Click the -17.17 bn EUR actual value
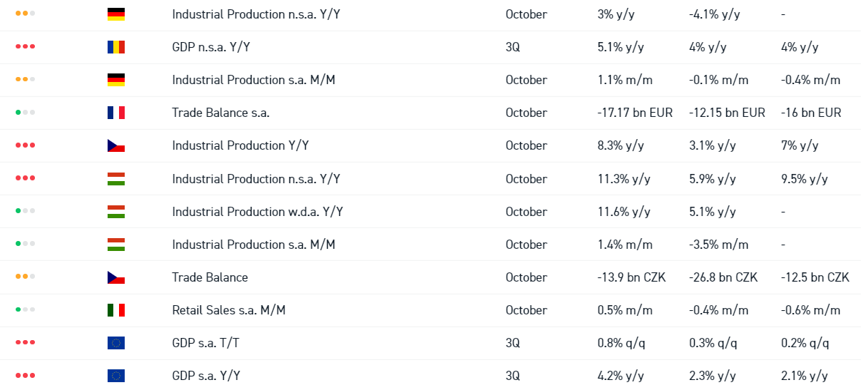868x390 pixels. (x=634, y=113)
